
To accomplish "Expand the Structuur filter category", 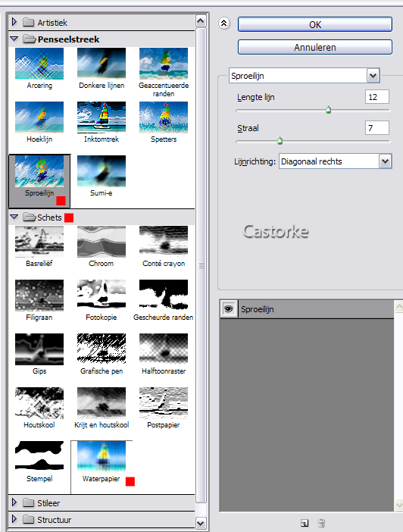I will [14, 519].
